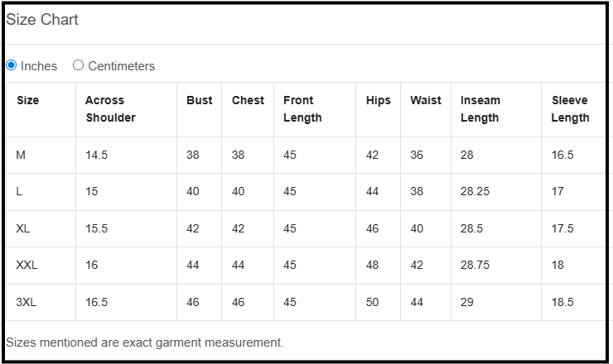Select the L size row label
Image resolution: width=613 pixels, height=364 pixels.
pyautogui.click(x=19, y=191)
